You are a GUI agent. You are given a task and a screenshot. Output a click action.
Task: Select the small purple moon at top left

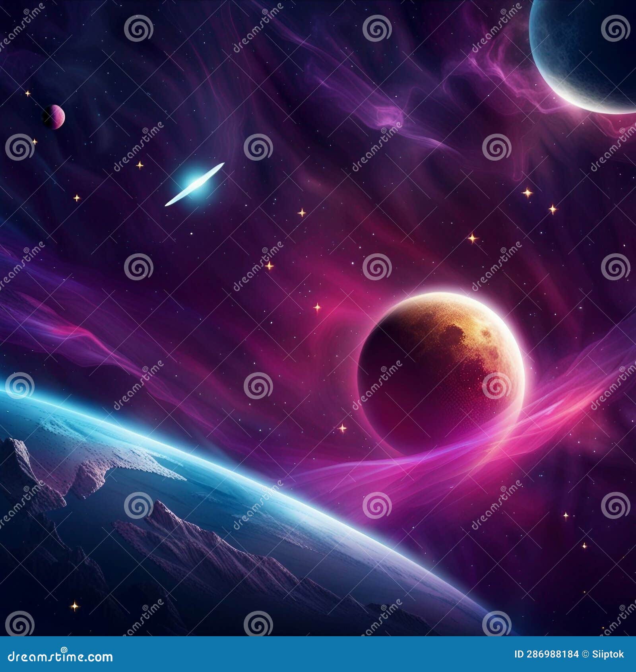click(55, 117)
